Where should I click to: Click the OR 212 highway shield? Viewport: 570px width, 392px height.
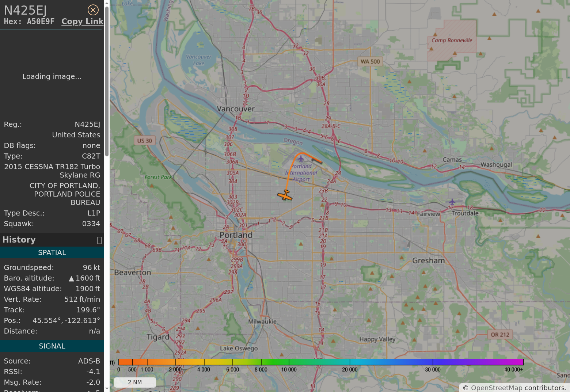pos(500,335)
